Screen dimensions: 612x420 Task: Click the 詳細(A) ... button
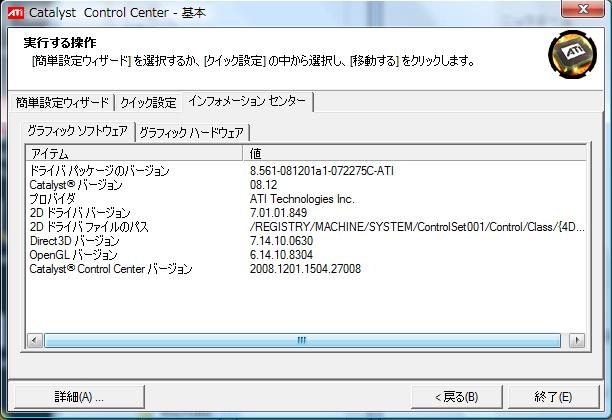point(79,397)
